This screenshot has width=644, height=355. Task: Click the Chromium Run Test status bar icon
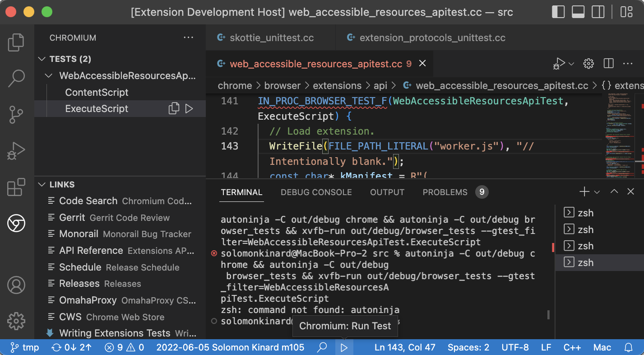(344, 347)
